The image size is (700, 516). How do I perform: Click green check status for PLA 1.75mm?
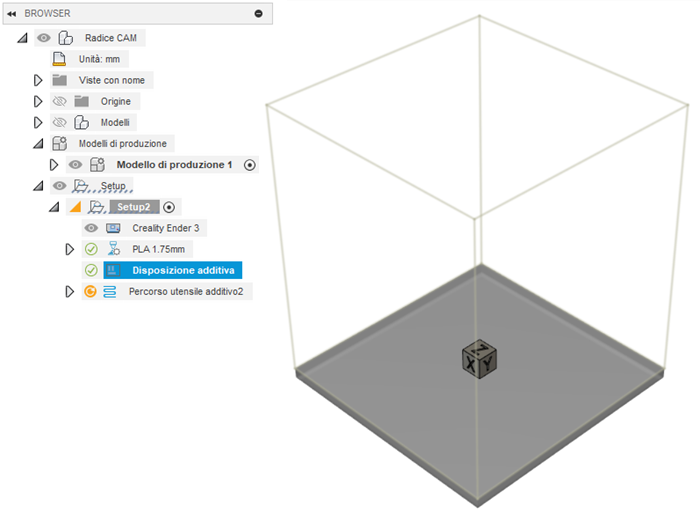(x=91, y=249)
